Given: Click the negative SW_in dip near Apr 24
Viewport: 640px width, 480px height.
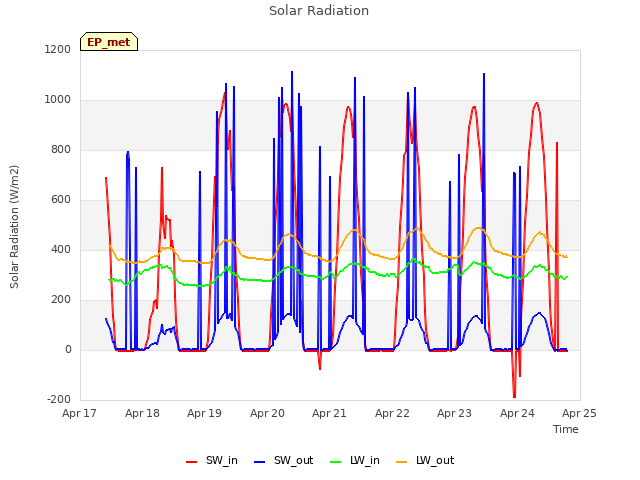Looking at the screenshot, I should [514, 396].
